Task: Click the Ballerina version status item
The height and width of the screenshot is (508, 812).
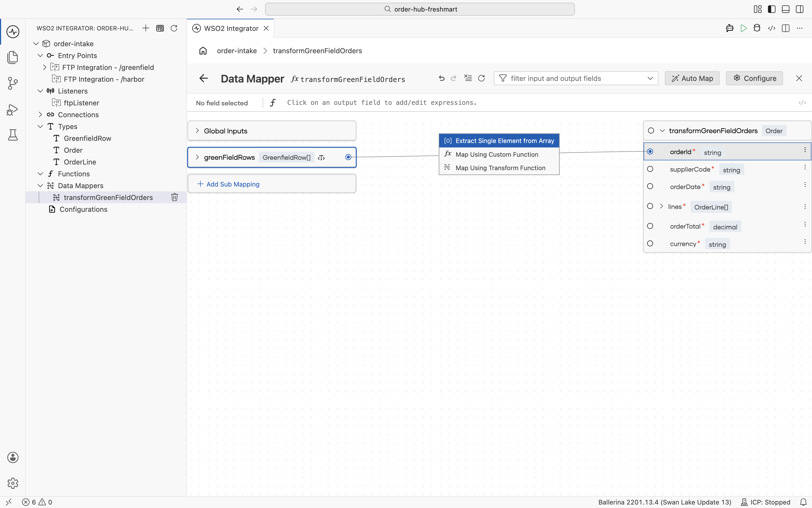Action: (665, 502)
